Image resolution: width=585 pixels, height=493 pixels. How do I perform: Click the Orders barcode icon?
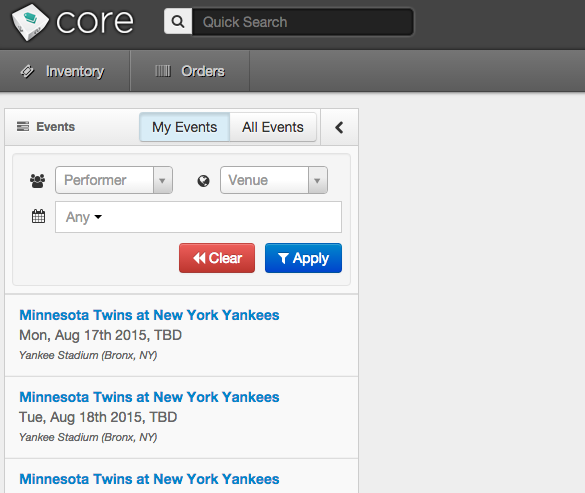point(163,71)
